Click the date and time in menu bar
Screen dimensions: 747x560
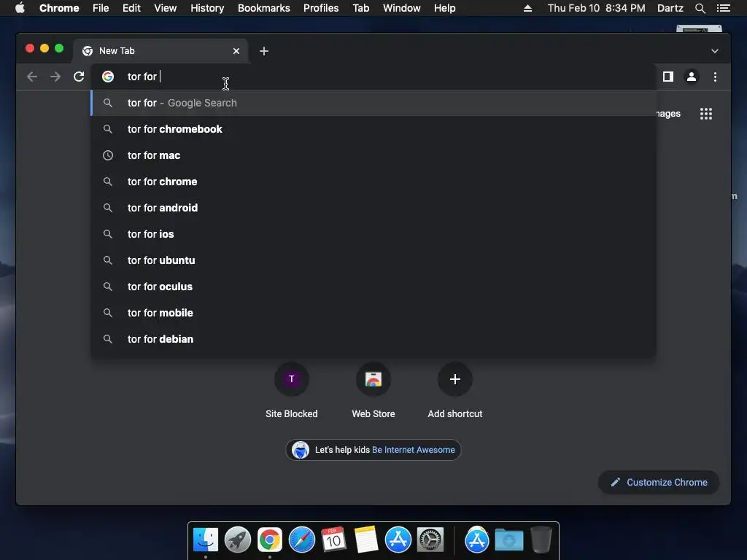(596, 8)
